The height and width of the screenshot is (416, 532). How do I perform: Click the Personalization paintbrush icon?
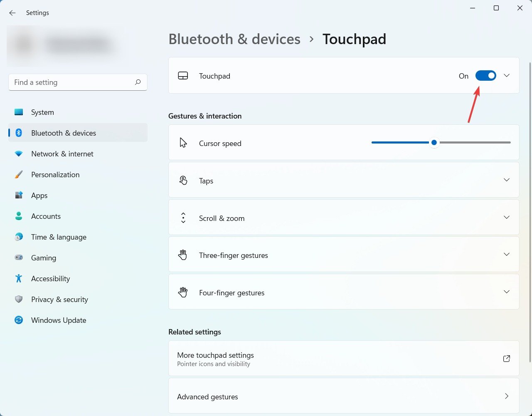click(x=19, y=174)
